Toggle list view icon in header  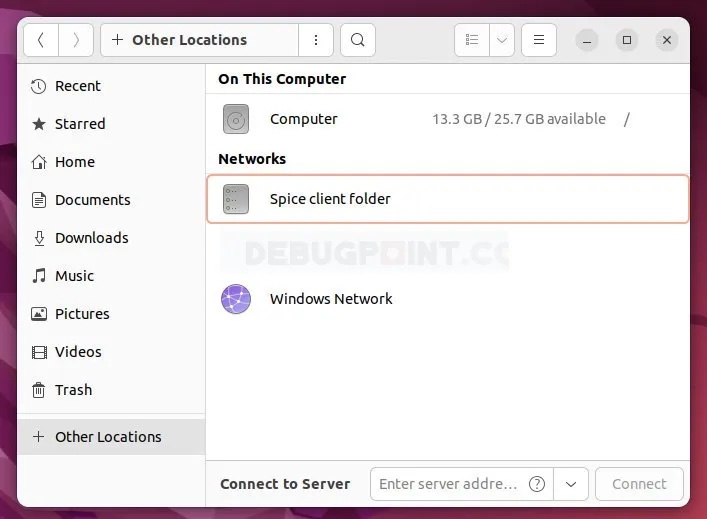click(473, 40)
